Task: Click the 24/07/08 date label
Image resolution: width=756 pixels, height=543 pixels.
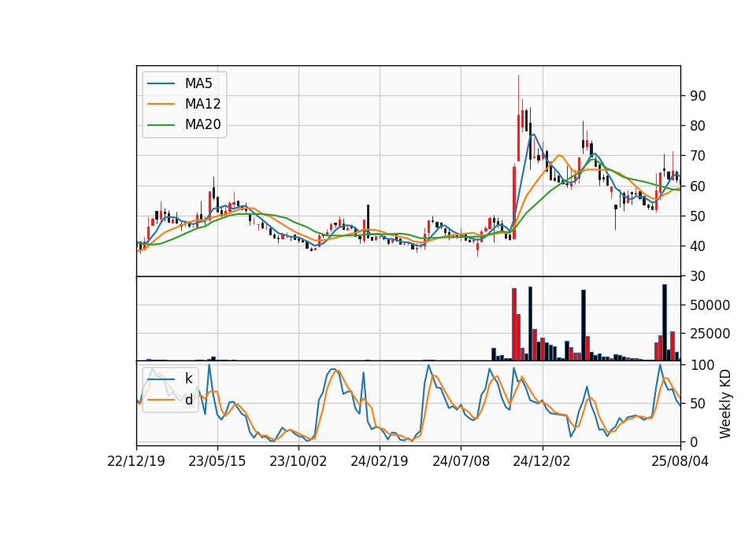Action: (x=461, y=461)
